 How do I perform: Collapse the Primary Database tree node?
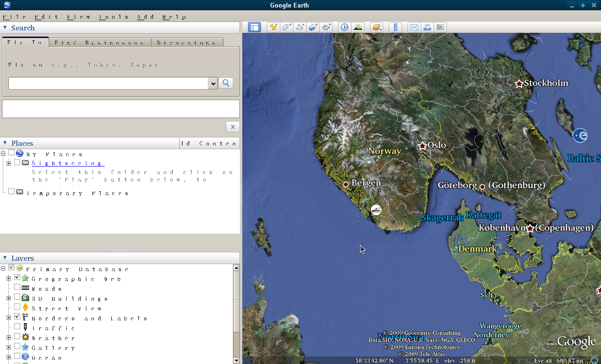tap(3, 269)
